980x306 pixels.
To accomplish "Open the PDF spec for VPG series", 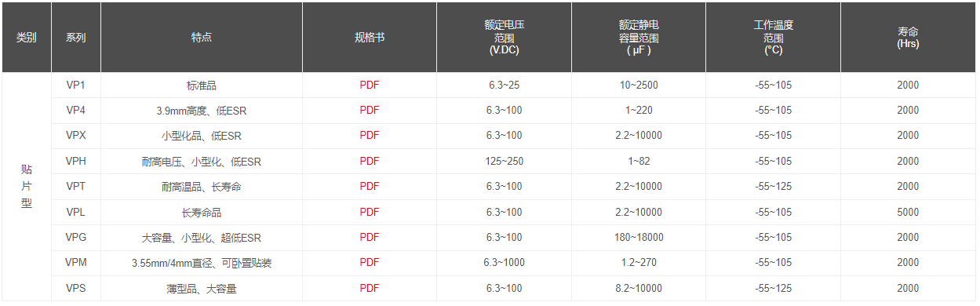I will tap(369, 237).
